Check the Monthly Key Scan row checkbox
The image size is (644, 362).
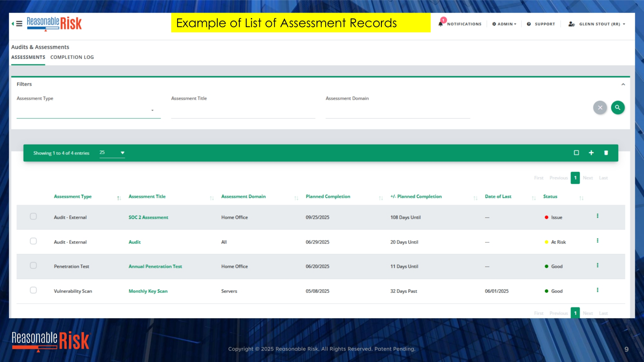point(33,290)
